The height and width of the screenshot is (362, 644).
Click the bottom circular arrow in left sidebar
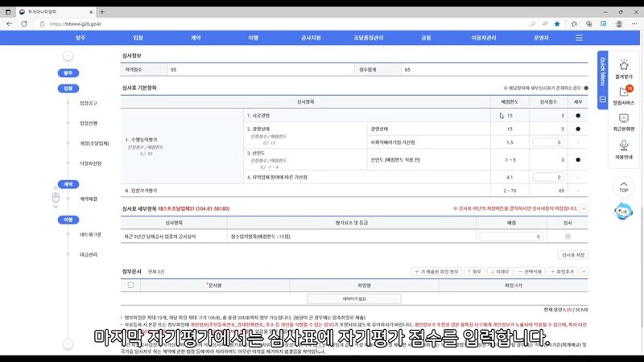68,344
